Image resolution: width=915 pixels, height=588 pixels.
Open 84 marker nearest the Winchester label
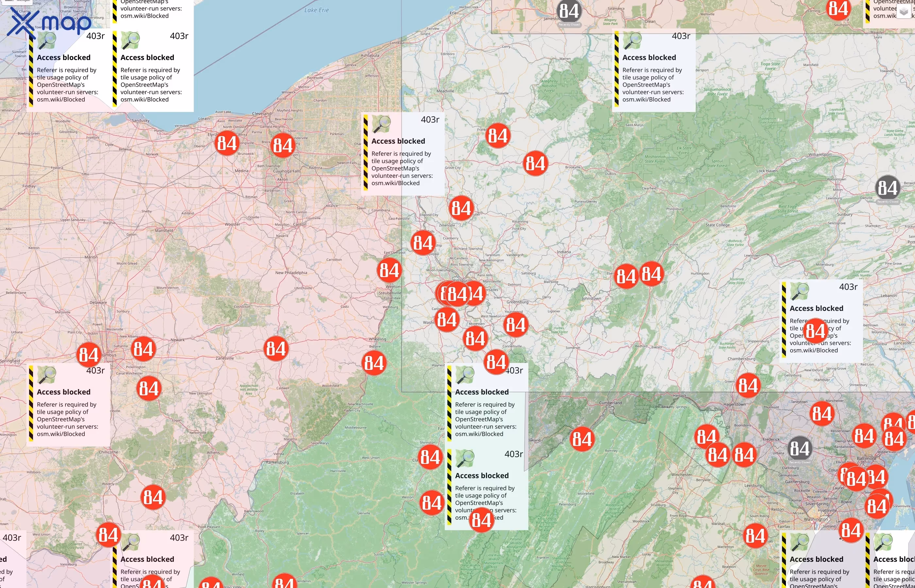(718, 455)
